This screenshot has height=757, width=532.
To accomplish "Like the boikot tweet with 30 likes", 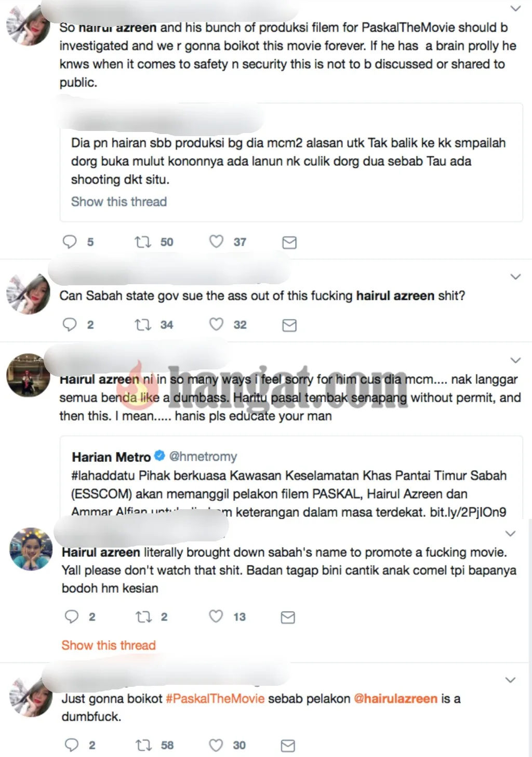I will (216, 745).
